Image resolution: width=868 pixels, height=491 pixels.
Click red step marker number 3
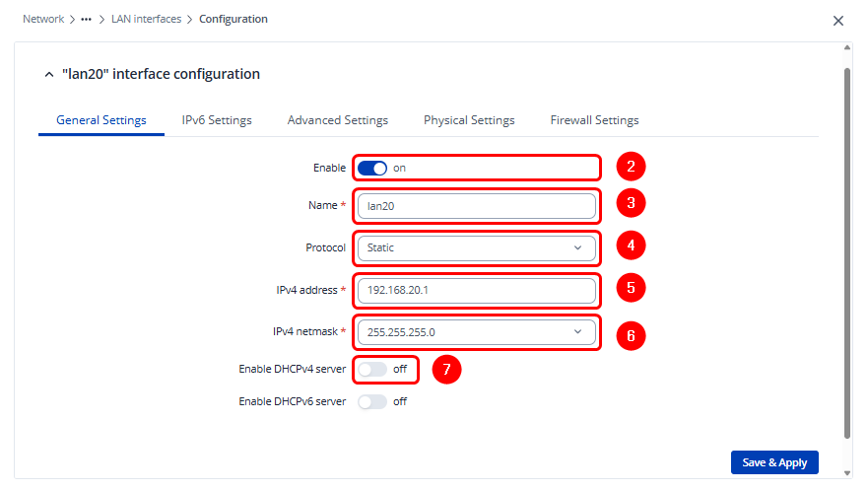(x=631, y=204)
